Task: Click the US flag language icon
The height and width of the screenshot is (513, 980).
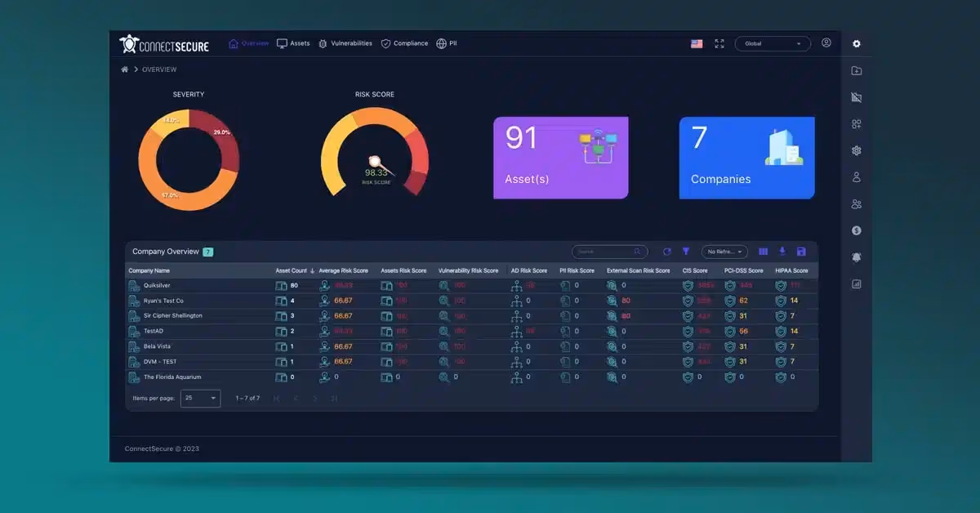Action: tap(697, 43)
